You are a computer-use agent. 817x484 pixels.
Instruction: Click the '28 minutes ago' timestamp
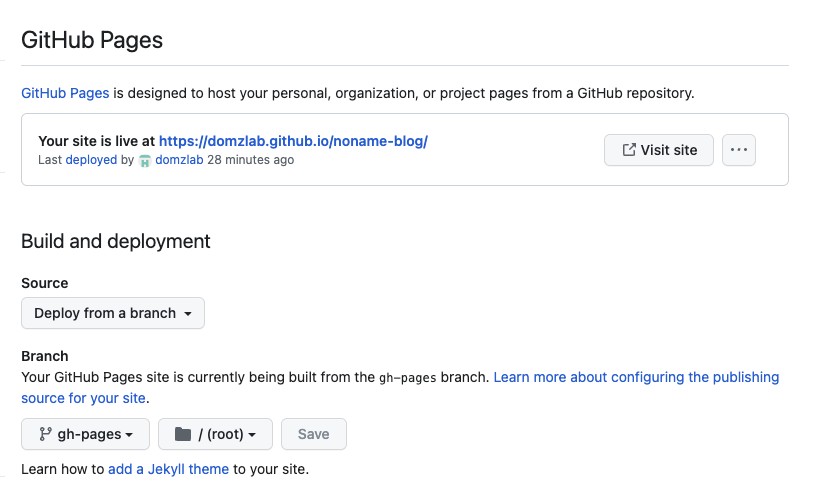[x=251, y=160]
